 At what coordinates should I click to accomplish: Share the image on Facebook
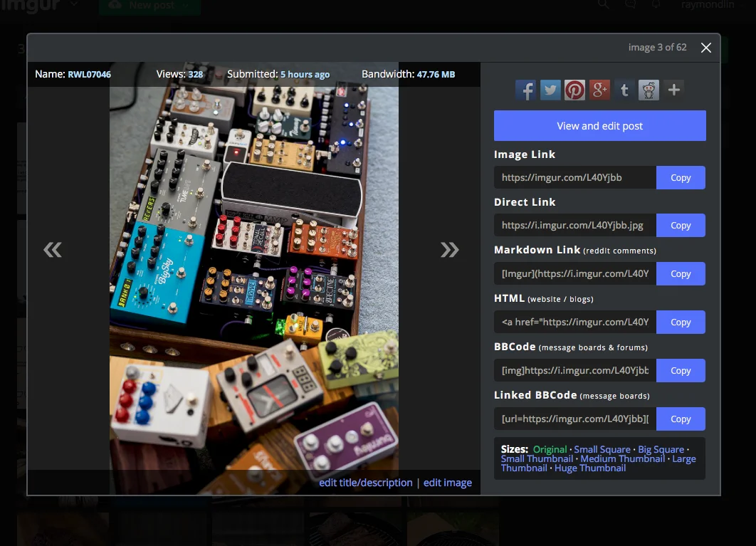click(525, 90)
